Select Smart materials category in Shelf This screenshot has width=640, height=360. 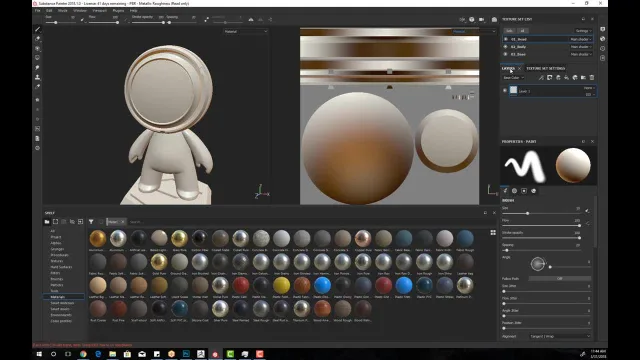click(62, 303)
